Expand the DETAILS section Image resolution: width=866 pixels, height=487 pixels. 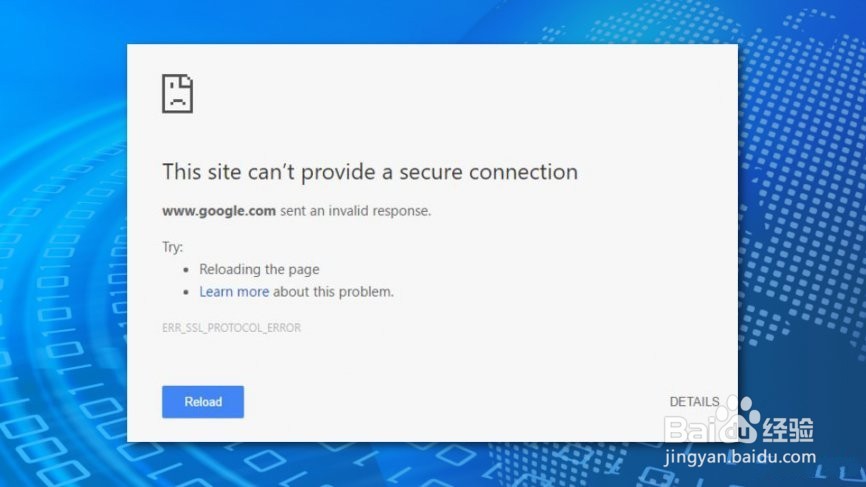click(x=694, y=402)
